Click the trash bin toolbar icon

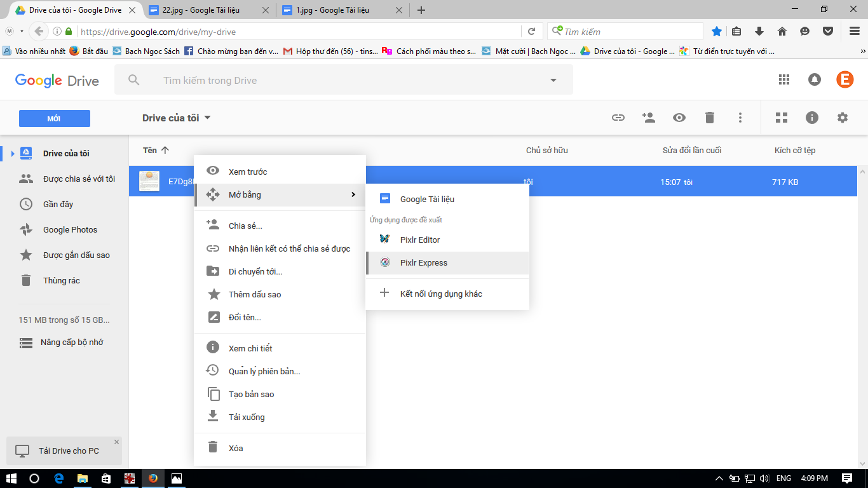pos(710,118)
